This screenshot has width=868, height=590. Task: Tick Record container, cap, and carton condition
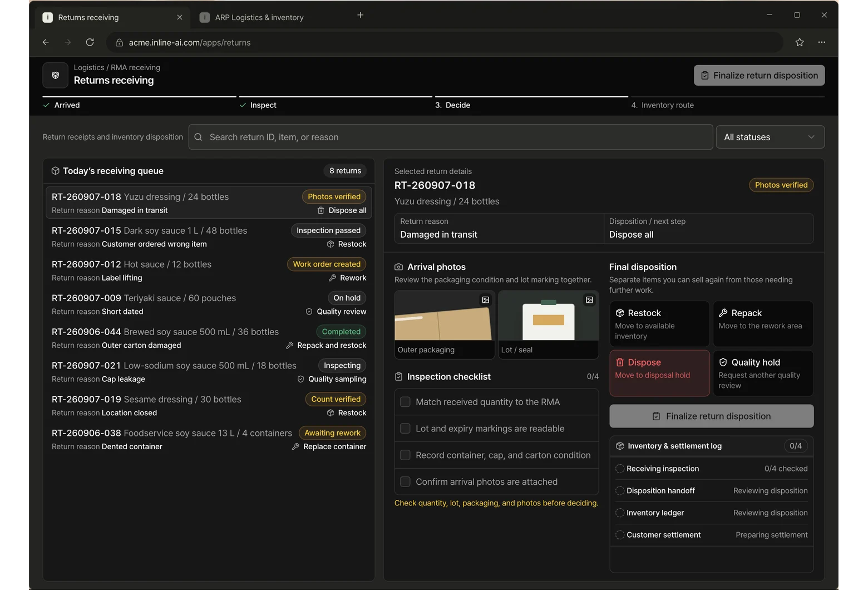tap(405, 455)
